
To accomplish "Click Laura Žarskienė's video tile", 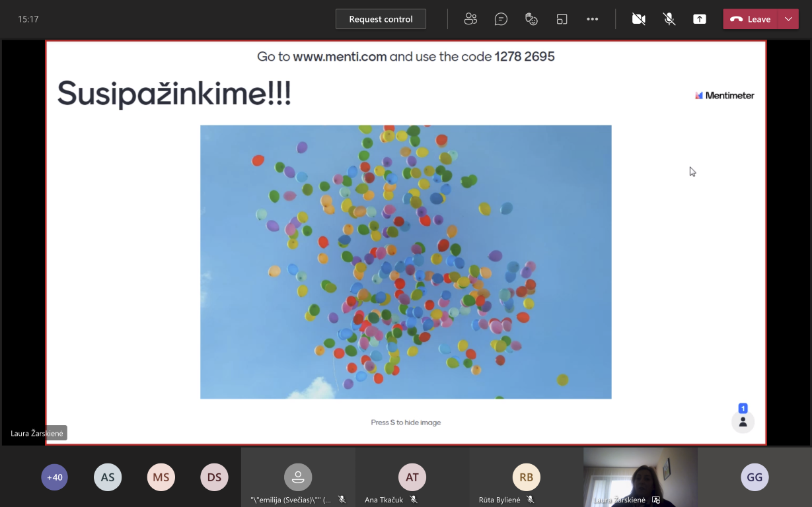I will (x=640, y=475).
